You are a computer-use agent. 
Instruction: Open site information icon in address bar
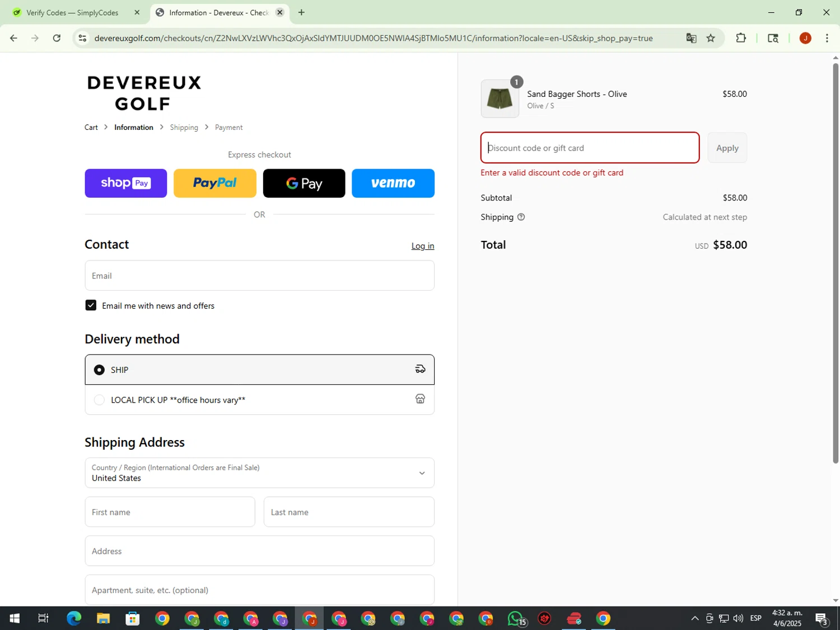click(82, 38)
